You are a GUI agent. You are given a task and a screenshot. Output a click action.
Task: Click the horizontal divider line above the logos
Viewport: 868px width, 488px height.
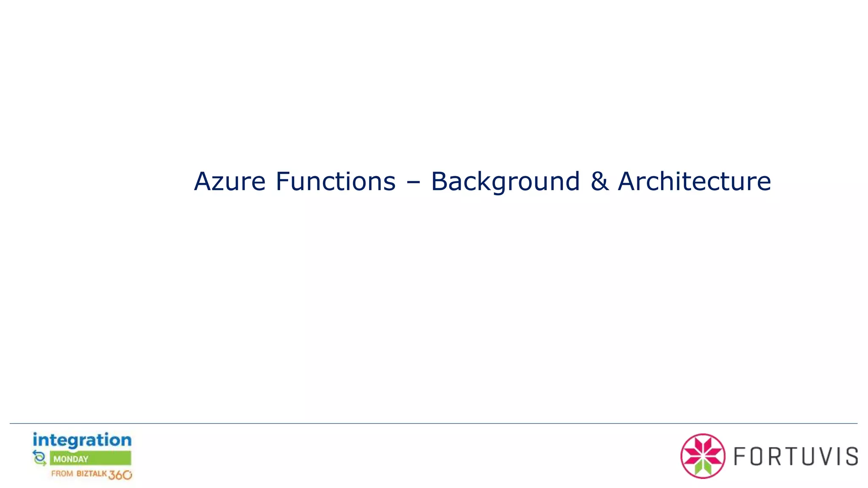433,423
